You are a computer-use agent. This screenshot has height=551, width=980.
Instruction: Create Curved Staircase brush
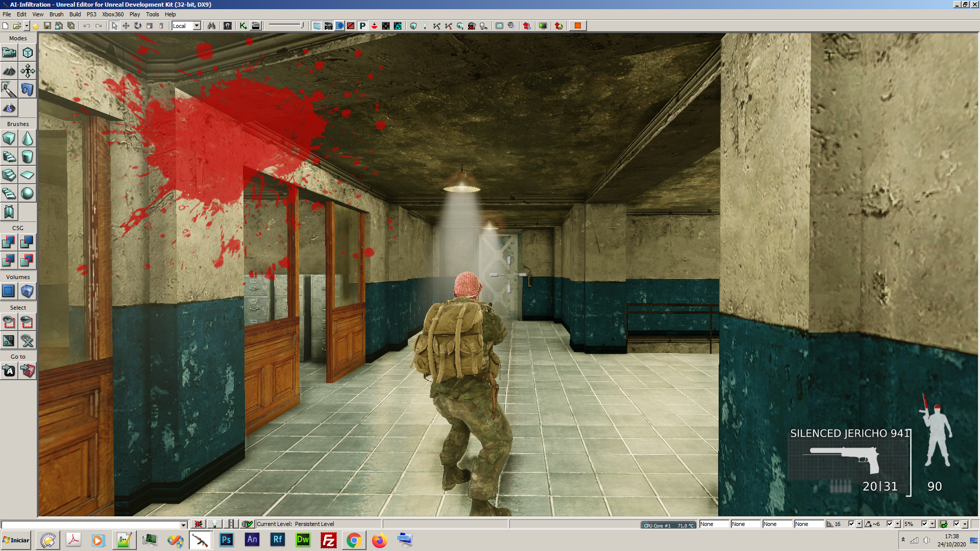click(x=9, y=157)
